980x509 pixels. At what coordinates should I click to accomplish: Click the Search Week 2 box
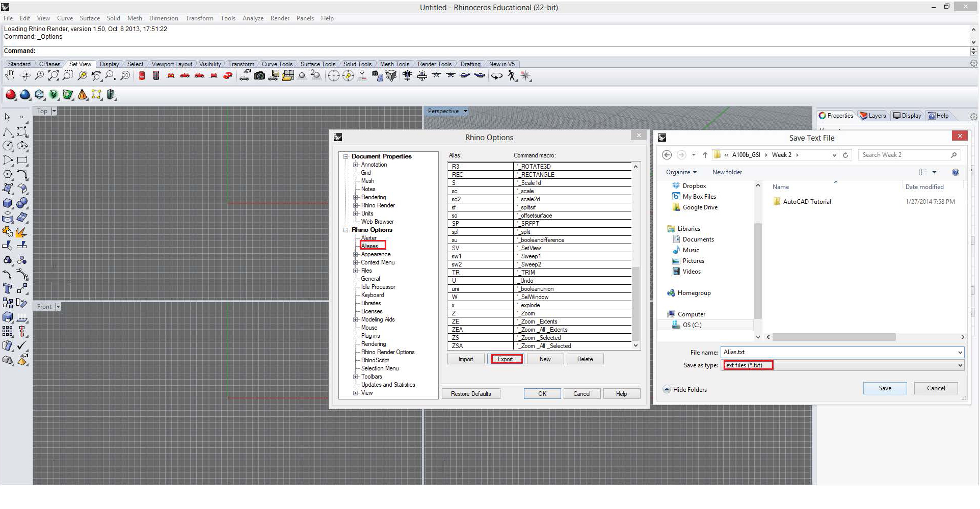click(x=910, y=155)
